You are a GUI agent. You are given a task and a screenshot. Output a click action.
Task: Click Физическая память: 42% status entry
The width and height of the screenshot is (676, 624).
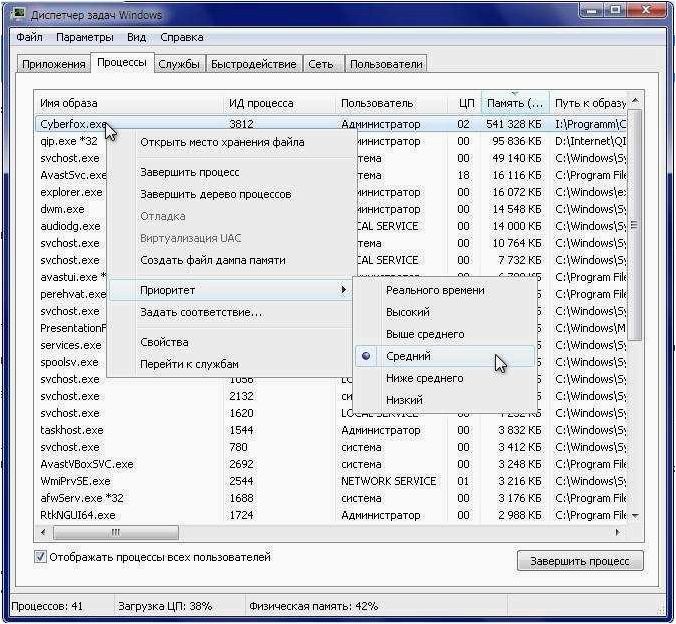pyautogui.click(x=314, y=606)
